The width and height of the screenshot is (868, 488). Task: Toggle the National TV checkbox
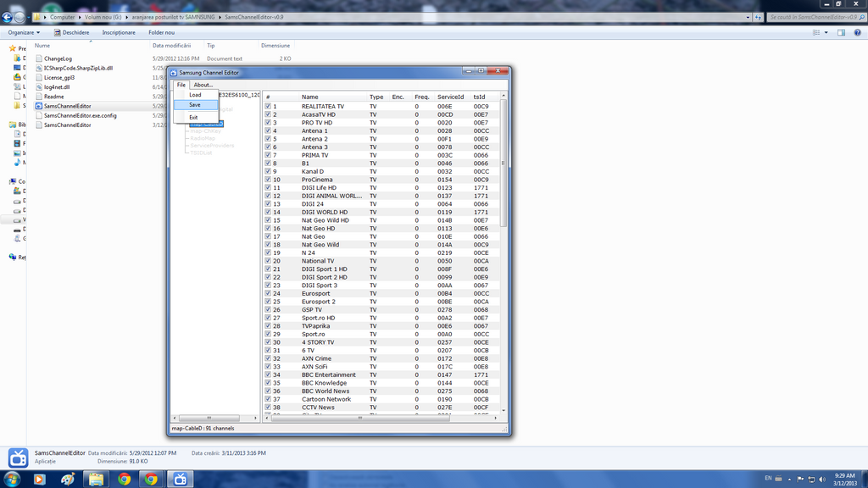click(x=268, y=261)
